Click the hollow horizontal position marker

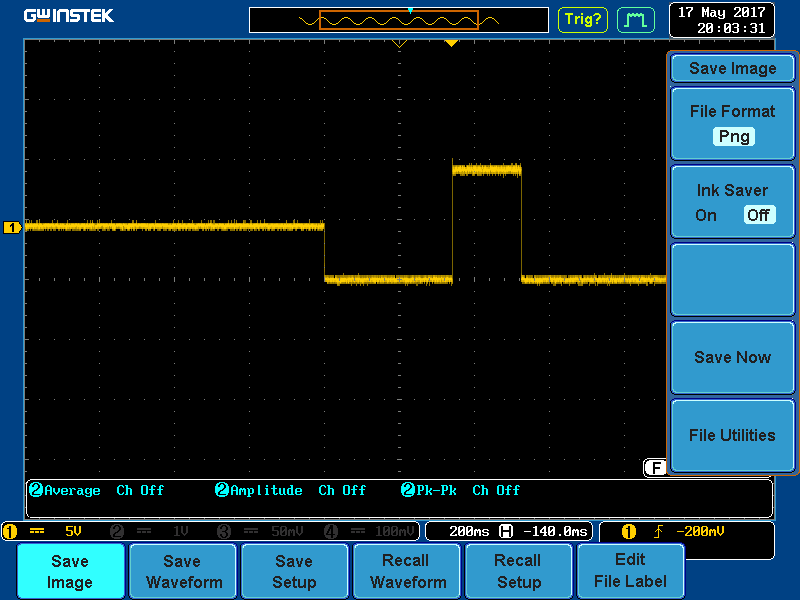(x=399, y=44)
